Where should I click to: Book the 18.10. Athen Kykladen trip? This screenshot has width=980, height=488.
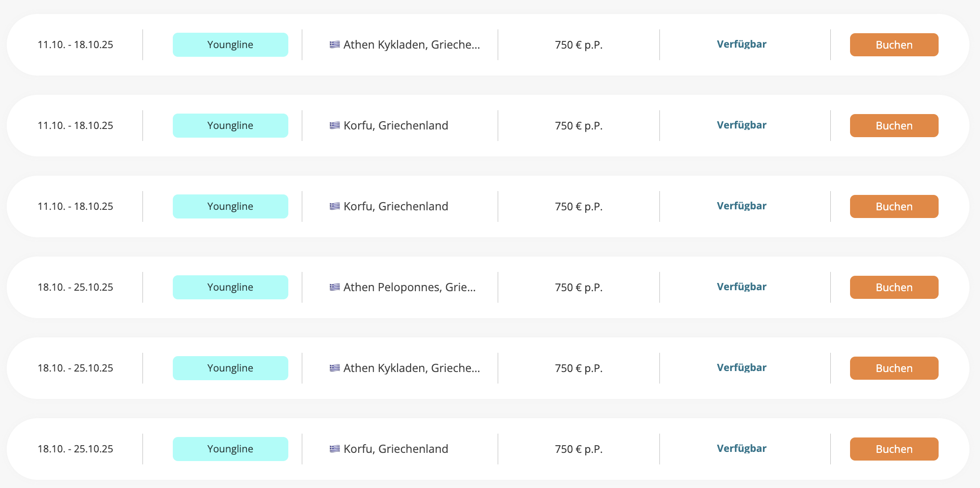(894, 368)
